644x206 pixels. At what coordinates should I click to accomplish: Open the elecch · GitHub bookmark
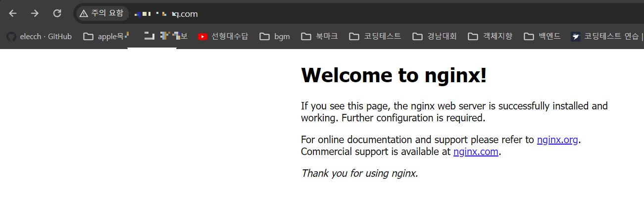click(x=39, y=36)
